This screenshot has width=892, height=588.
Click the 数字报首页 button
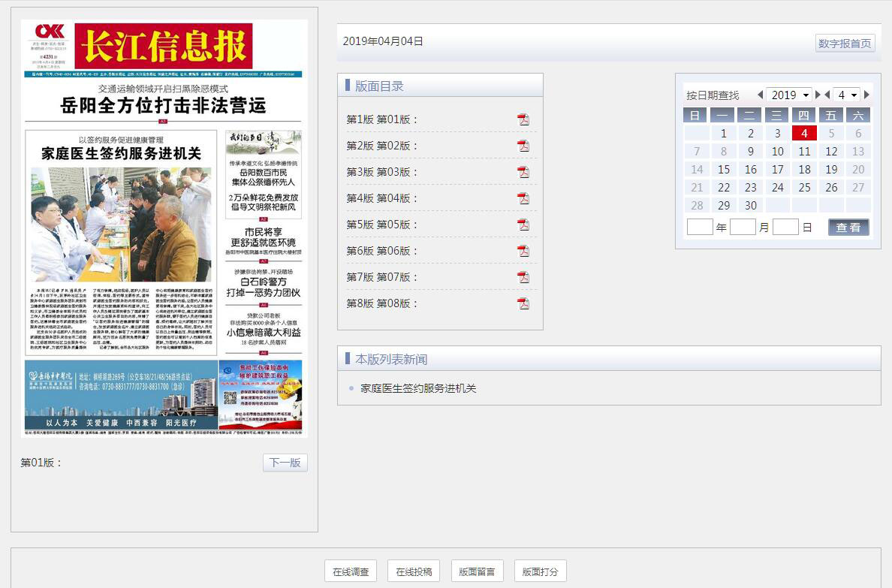click(x=845, y=44)
